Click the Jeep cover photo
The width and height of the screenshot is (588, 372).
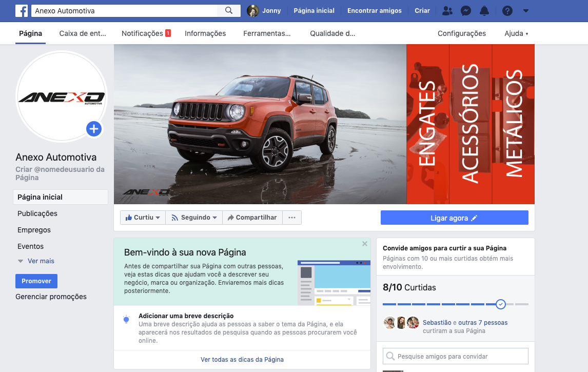pyautogui.click(x=260, y=124)
